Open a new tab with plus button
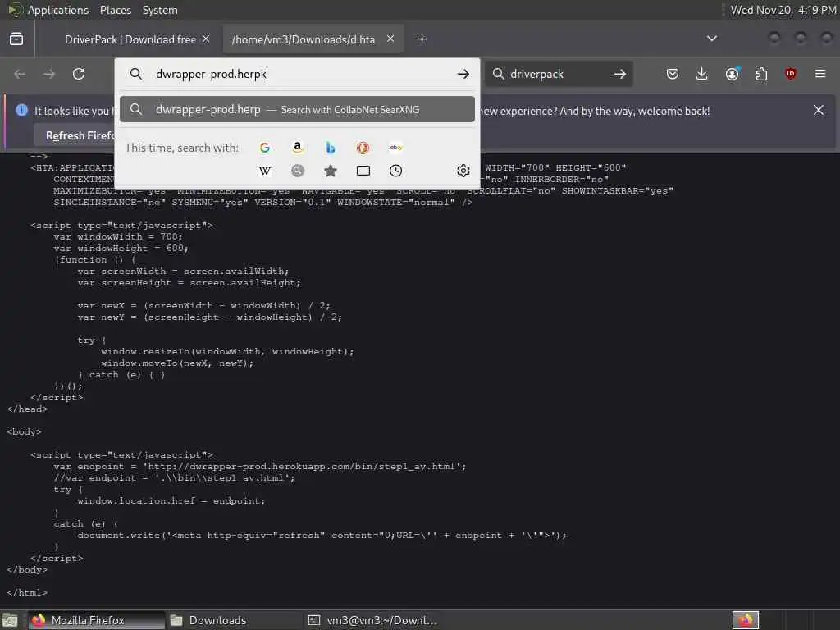The width and height of the screenshot is (840, 630). 422,39
